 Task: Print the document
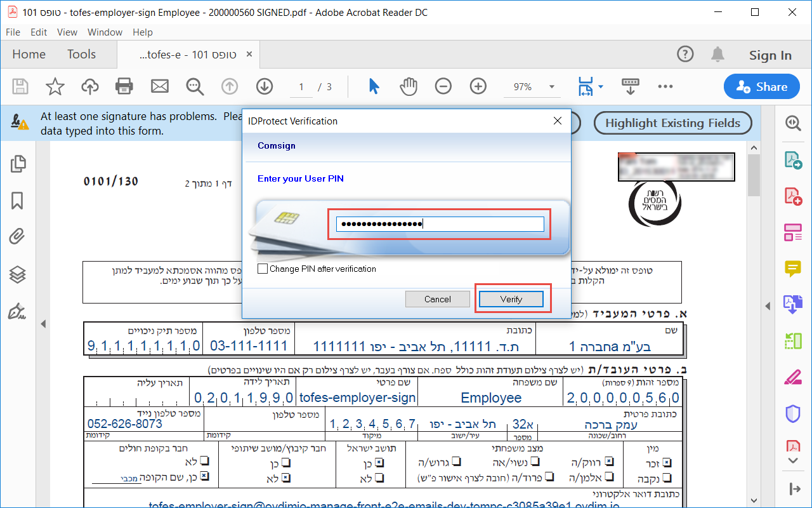point(124,87)
